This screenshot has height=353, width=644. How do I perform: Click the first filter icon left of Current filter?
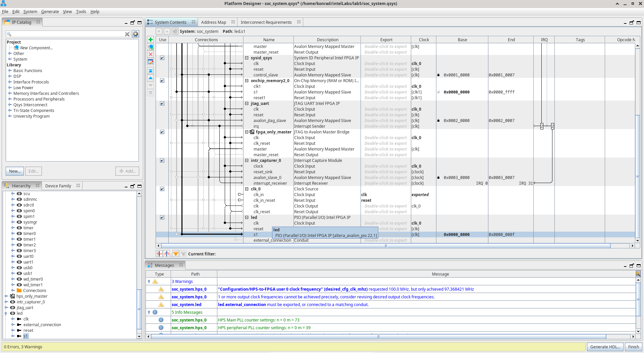(159, 254)
